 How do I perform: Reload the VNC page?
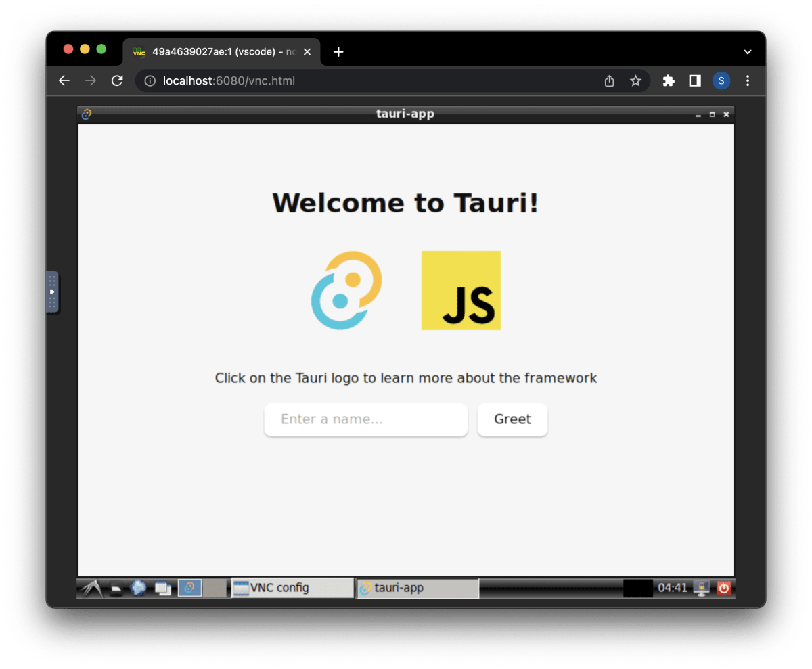click(117, 81)
